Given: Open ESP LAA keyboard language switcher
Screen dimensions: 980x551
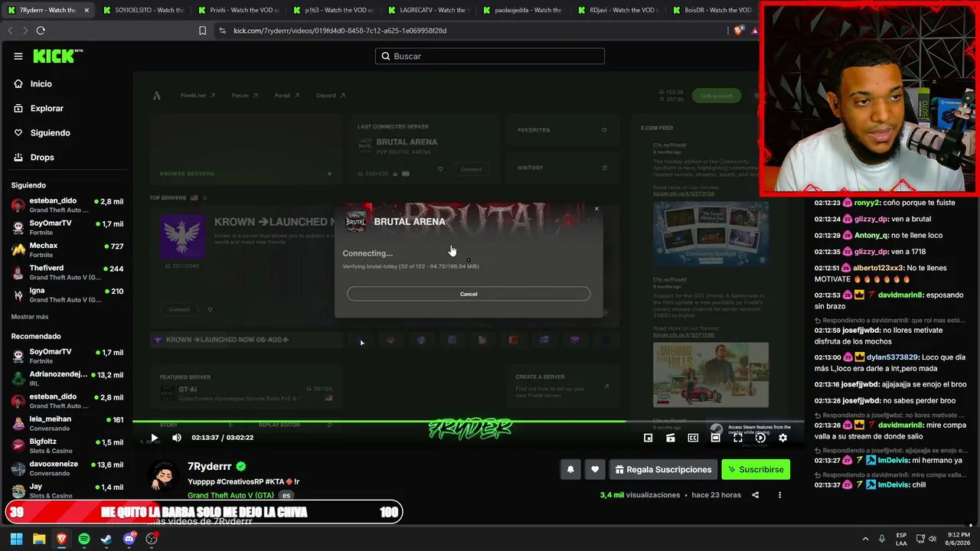Looking at the screenshot, I should pyautogui.click(x=902, y=539).
